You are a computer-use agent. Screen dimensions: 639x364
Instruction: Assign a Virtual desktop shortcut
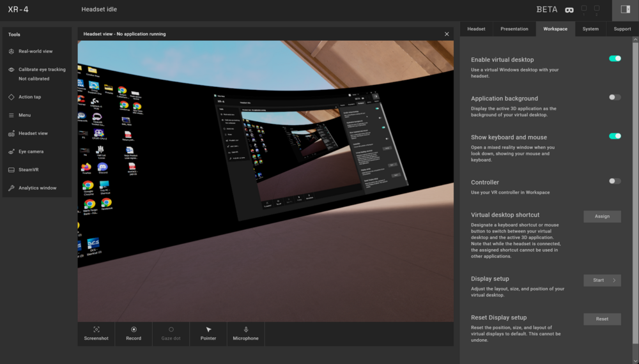[x=602, y=216]
